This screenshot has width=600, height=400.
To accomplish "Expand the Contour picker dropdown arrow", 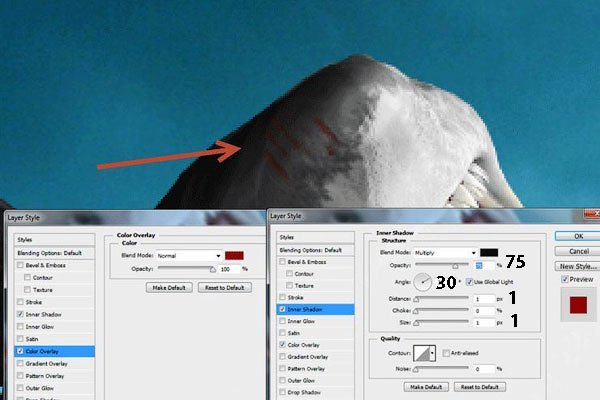I will pos(432,353).
